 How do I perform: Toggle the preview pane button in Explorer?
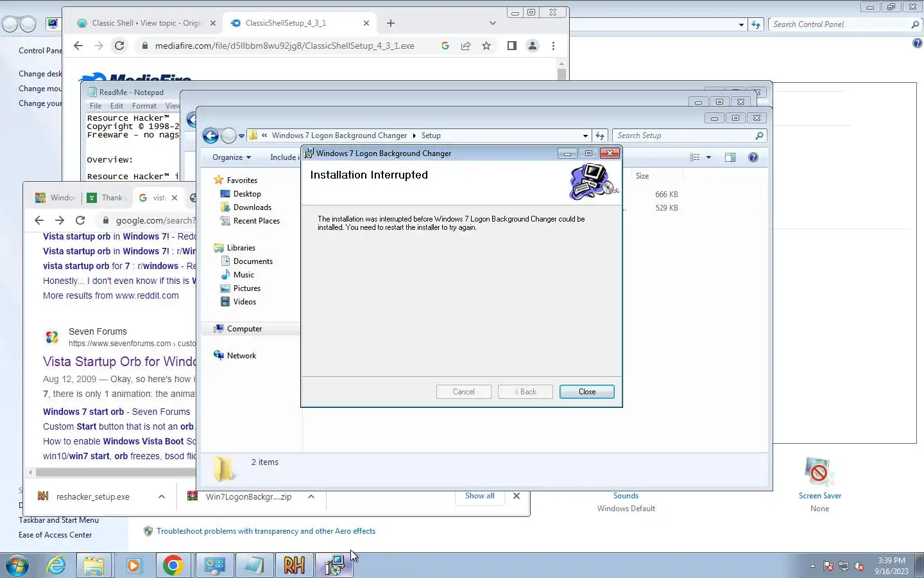(730, 157)
